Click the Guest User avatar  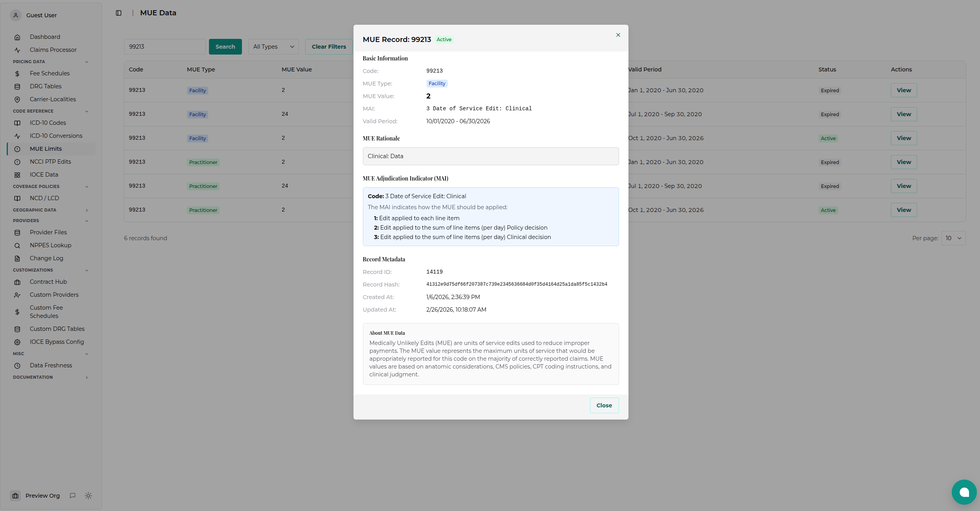click(16, 15)
